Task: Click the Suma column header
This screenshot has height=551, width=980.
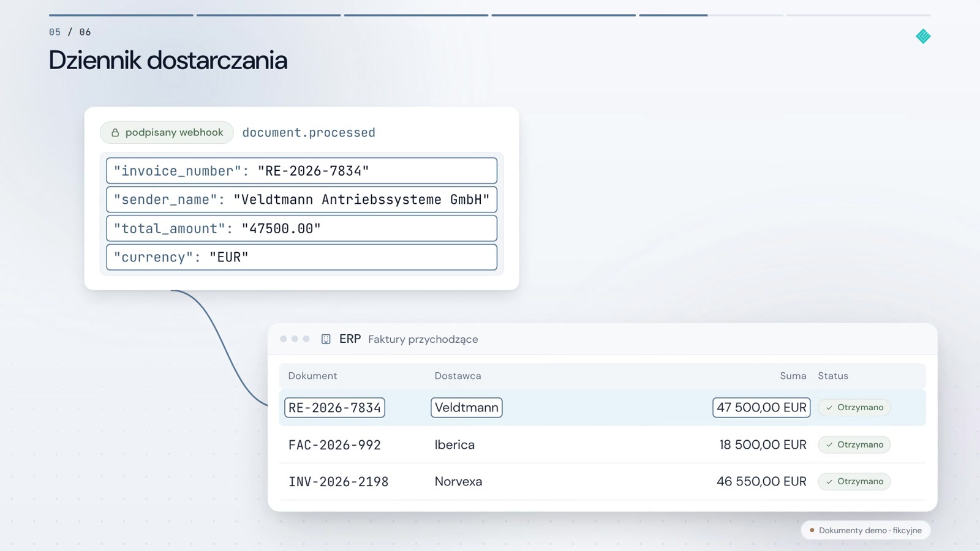Action: tap(793, 376)
